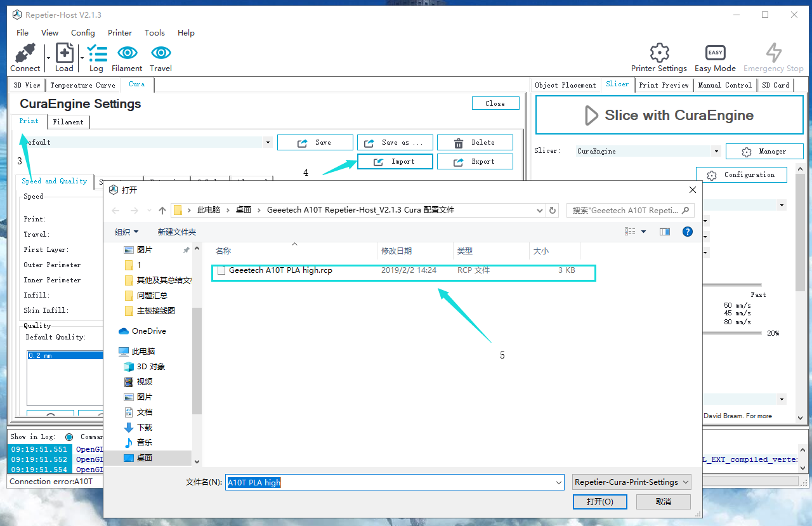
Task: Toggle Travel visibility eye icon
Action: click(x=160, y=53)
